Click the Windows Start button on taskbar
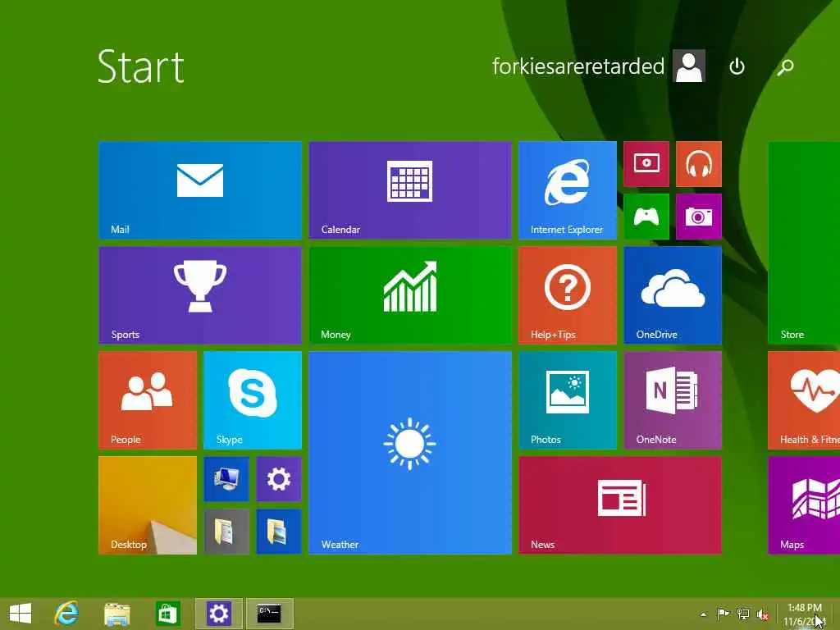 pyautogui.click(x=21, y=614)
